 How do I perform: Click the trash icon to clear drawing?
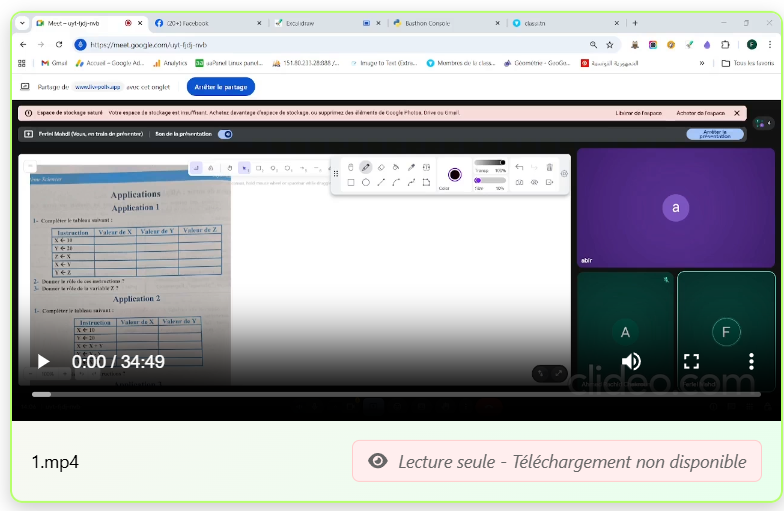coord(549,167)
